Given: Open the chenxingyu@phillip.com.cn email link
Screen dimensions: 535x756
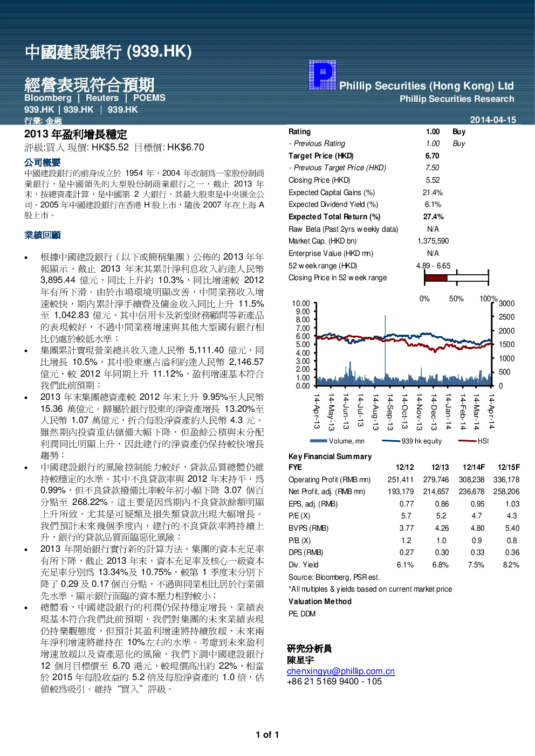Looking at the screenshot, I should coord(341,671).
